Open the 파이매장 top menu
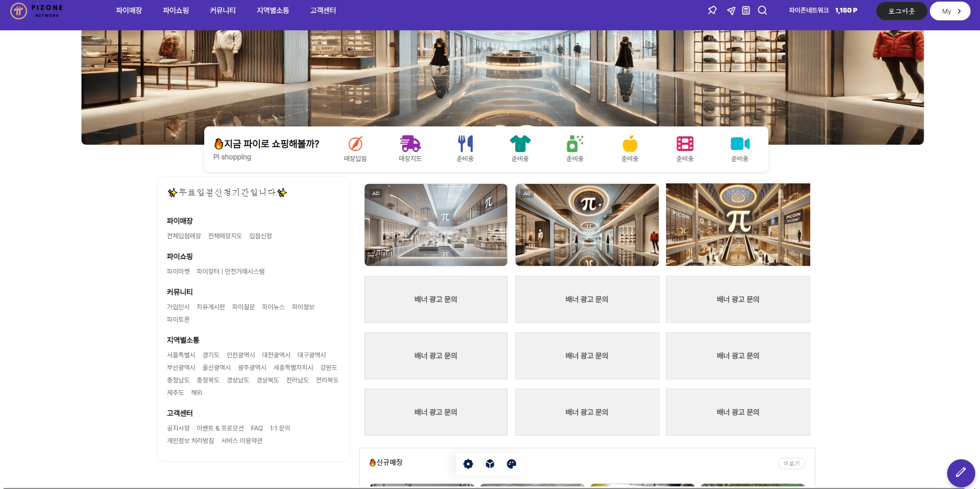The width and height of the screenshot is (980, 489). click(129, 10)
